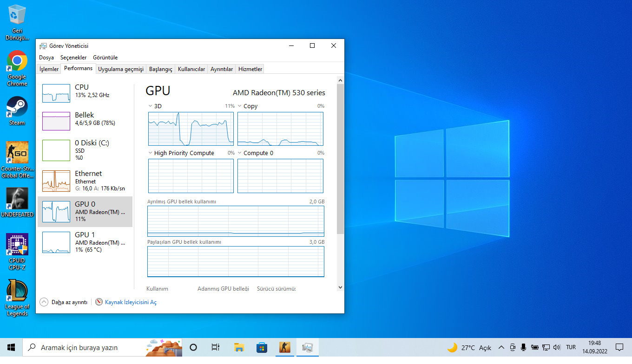Switch to the İşlemler tab
Viewport: 632px width, 364px height.
pos(49,69)
